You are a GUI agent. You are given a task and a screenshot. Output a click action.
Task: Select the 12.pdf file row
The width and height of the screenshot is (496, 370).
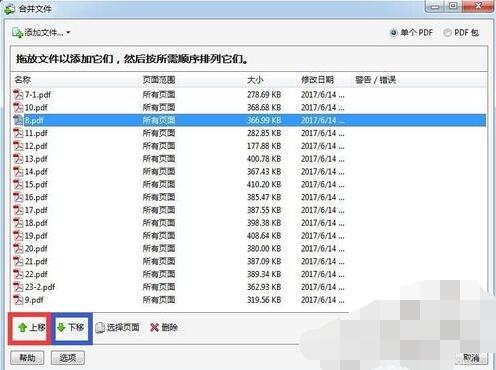[x=249, y=146]
